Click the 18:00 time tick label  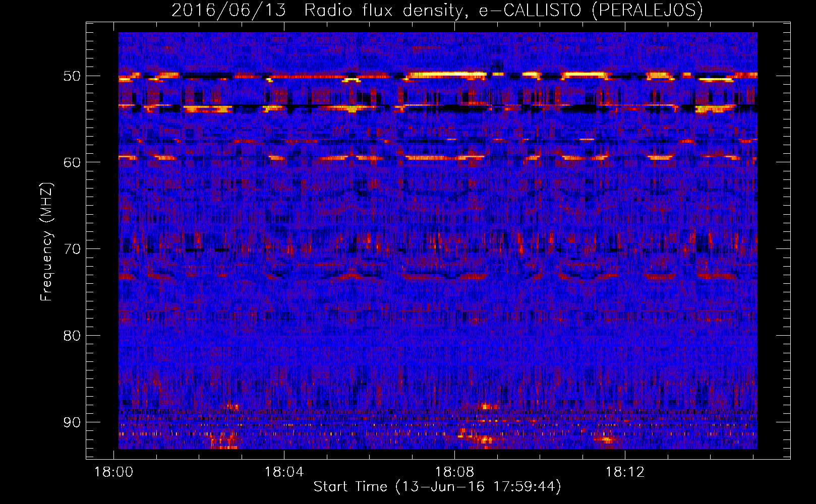pyautogui.click(x=114, y=472)
